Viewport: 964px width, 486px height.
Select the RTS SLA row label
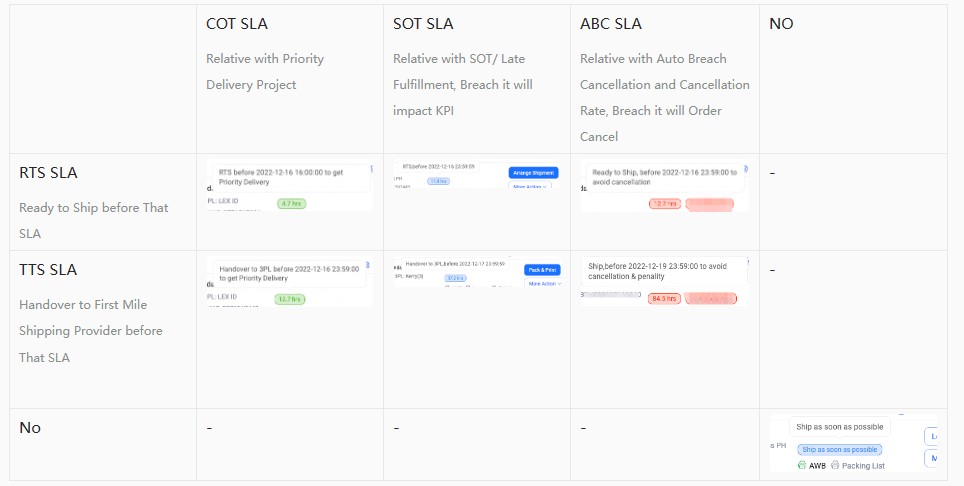pyautogui.click(x=48, y=173)
